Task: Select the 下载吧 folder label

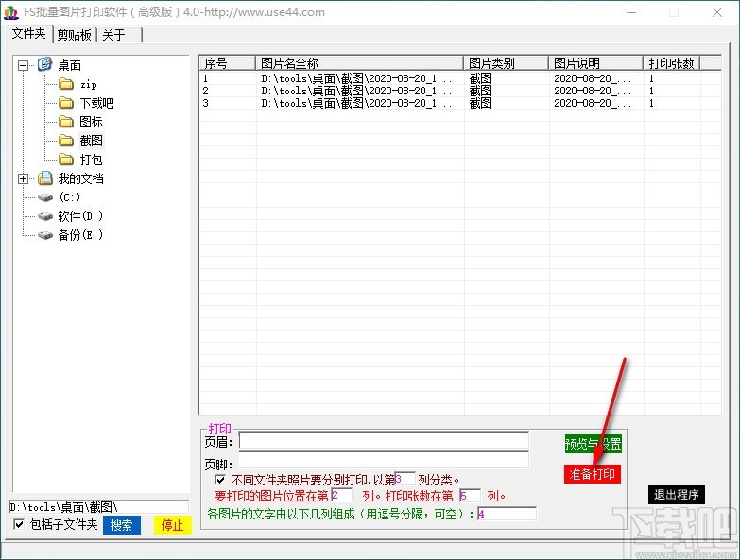Action: 96,103
